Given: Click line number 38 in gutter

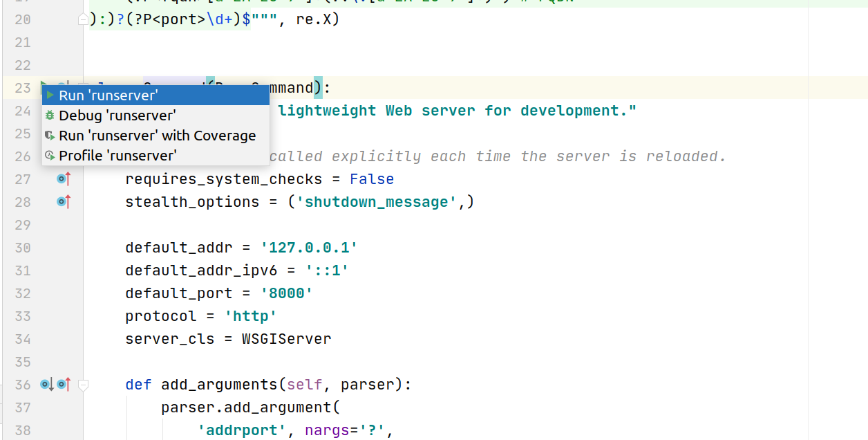Looking at the screenshot, I should tap(22, 430).
